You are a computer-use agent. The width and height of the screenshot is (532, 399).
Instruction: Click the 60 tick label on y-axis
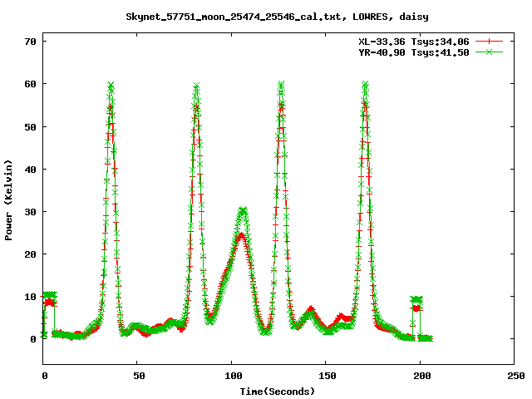tap(30, 84)
